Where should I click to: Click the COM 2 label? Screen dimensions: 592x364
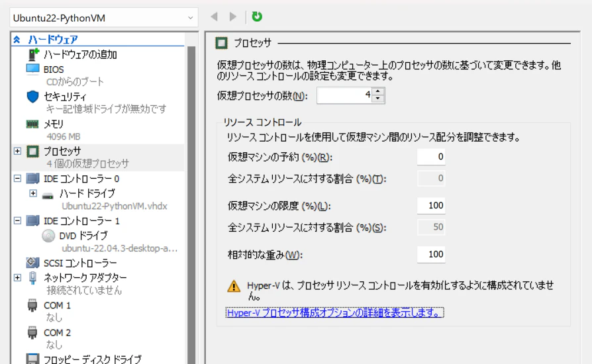(57, 333)
